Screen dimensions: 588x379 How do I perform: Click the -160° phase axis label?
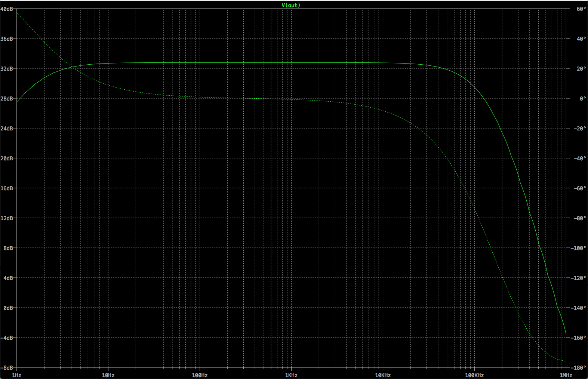click(x=579, y=338)
